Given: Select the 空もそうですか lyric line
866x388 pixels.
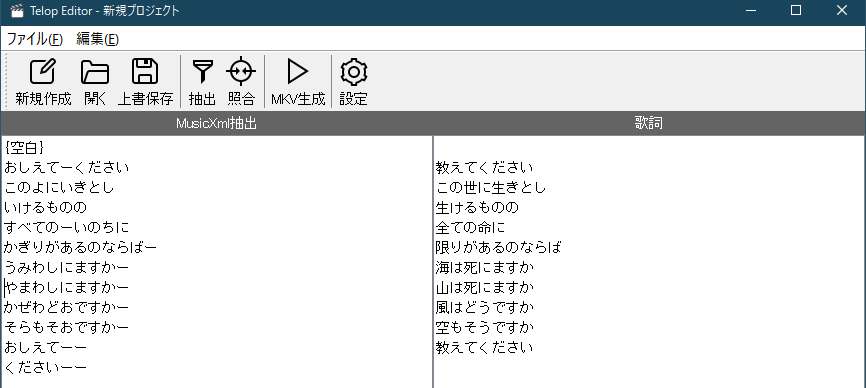Looking at the screenshot, I should point(485,328).
